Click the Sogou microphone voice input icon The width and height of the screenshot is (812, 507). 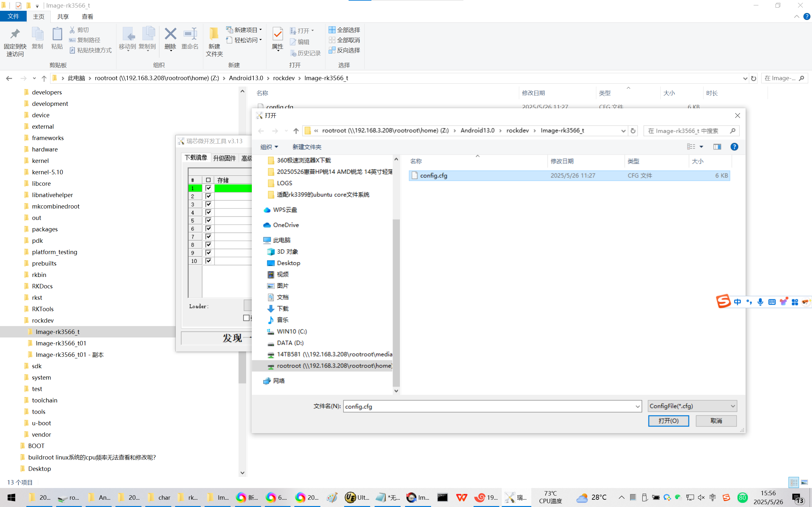click(x=760, y=302)
